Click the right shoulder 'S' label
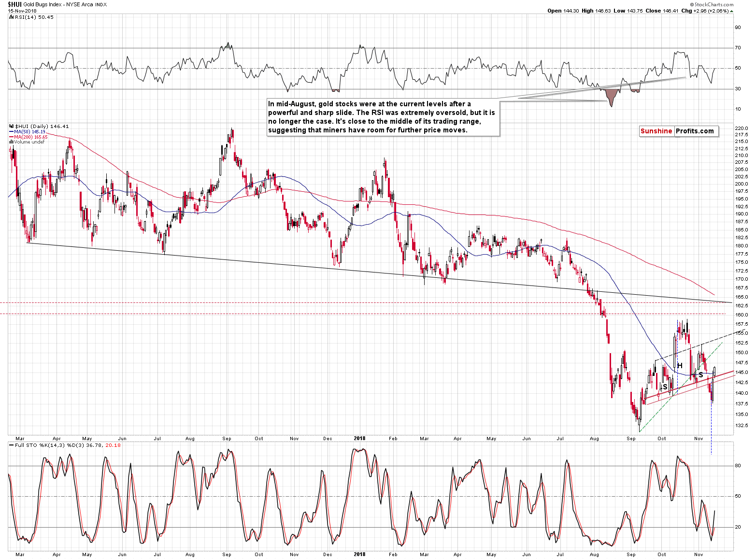This screenshot has width=756, height=559. [x=701, y=374]
